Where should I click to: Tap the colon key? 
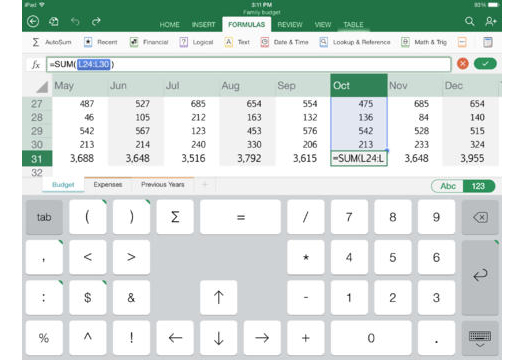(x=44, y=298)
